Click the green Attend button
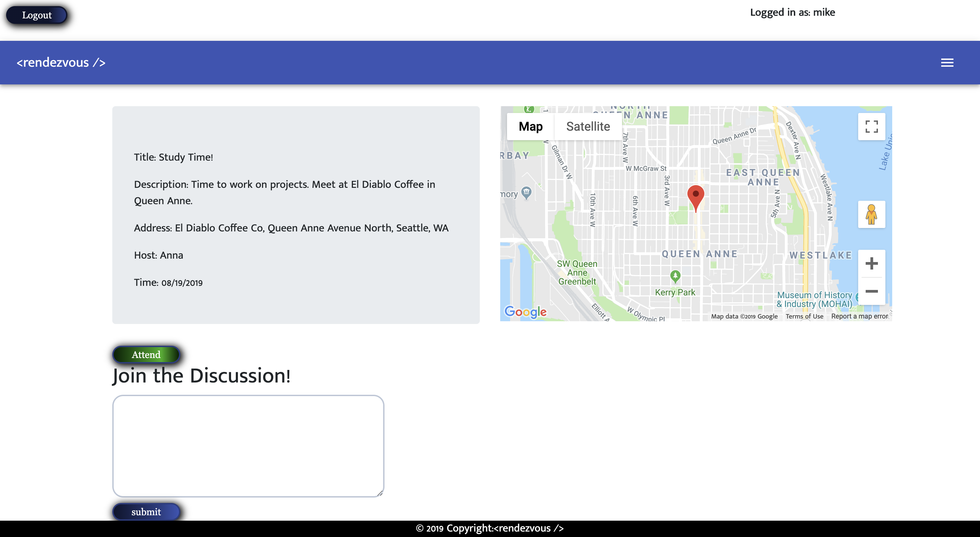 146,355
